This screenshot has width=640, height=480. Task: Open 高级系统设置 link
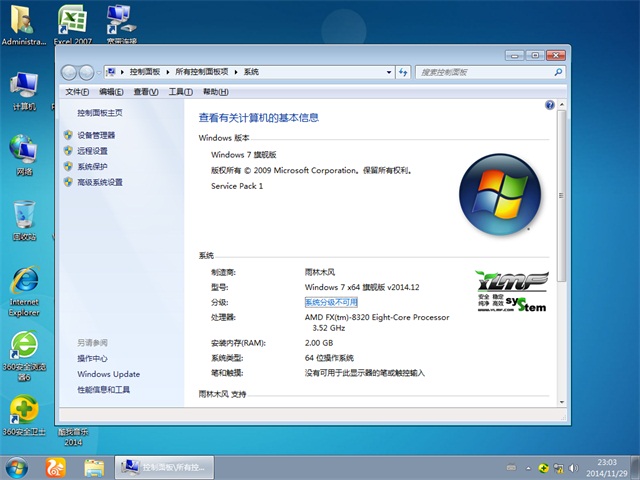100,182
